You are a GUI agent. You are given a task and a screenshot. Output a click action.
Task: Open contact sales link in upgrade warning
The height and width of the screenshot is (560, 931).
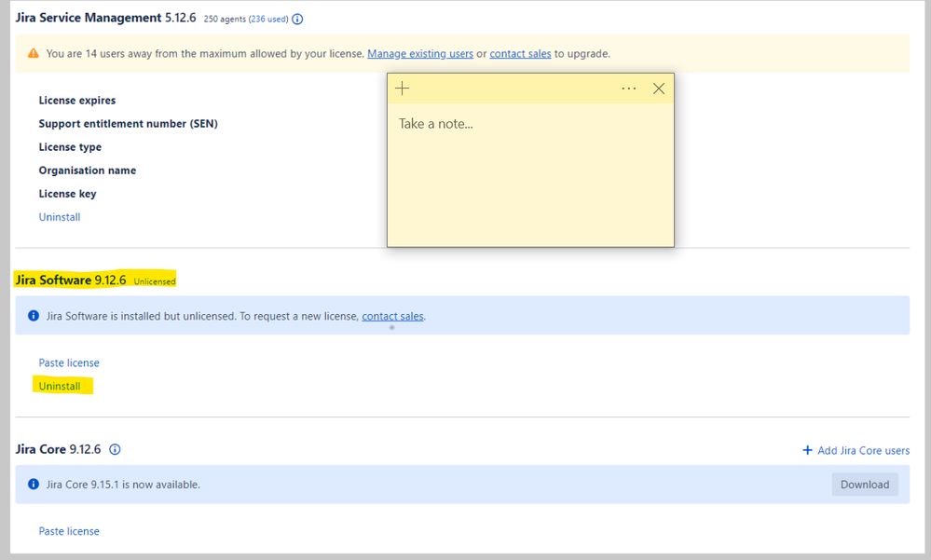pyautogui.click(x=520, y=53)
